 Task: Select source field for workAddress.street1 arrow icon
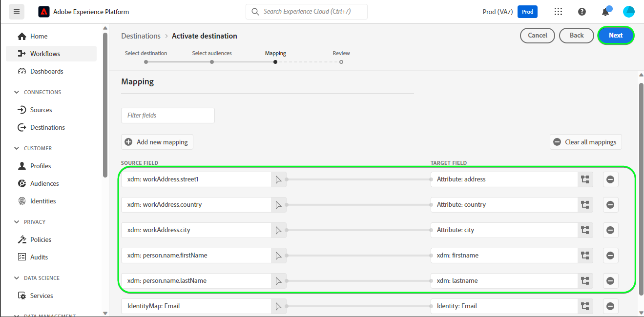click(279, 179)
